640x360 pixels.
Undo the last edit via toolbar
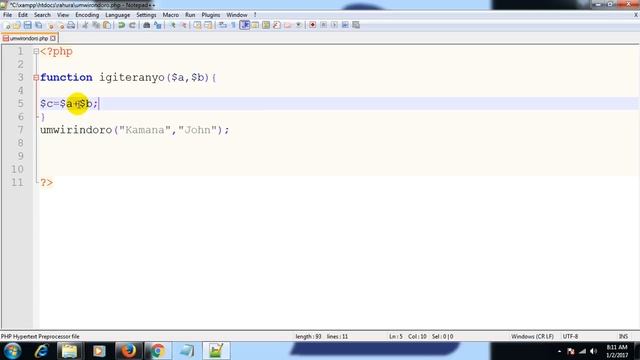tap(121, 25)
